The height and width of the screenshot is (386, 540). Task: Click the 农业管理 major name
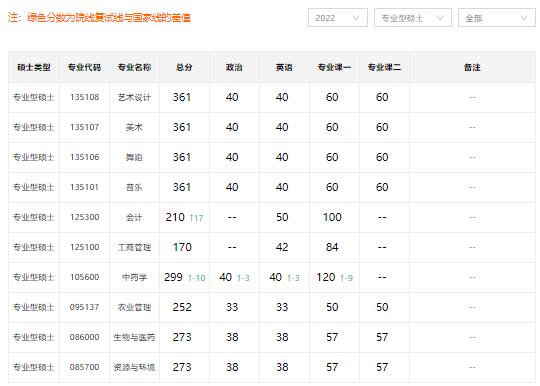pos(134,307)
